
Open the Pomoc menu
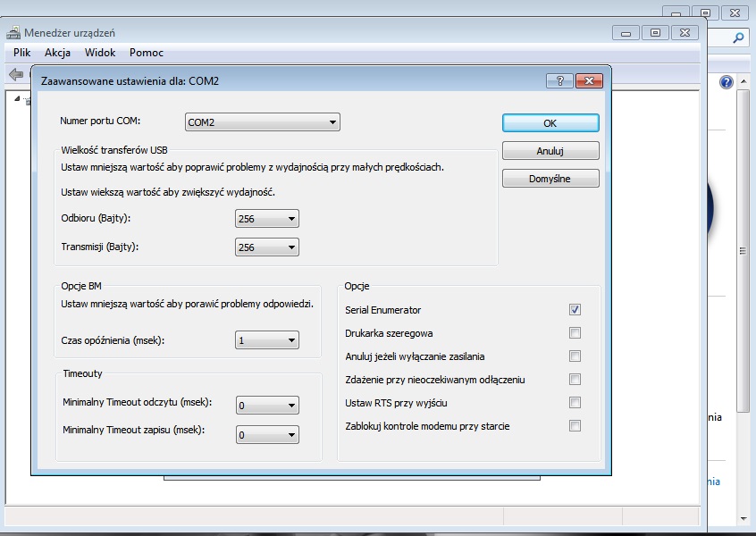tap(146, 53)
